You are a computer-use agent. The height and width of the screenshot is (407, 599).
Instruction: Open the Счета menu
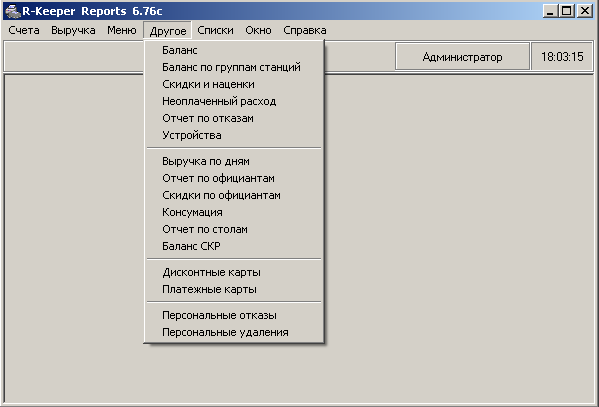pos(24,30)
